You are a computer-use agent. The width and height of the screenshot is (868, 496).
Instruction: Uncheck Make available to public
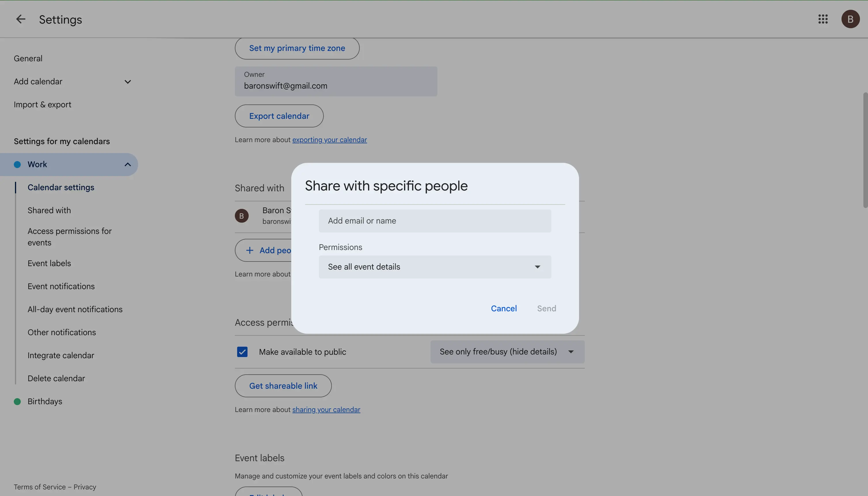242,352
